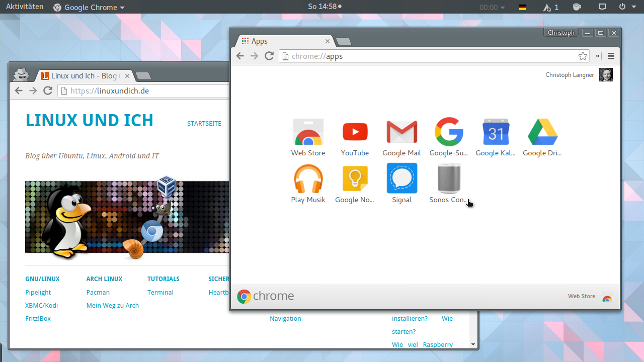Image resolution: width=644 pixels, height=362 pixels.
Task: Select the Linux und Ich - Blog tab
Action: click(x=84, y=76)
